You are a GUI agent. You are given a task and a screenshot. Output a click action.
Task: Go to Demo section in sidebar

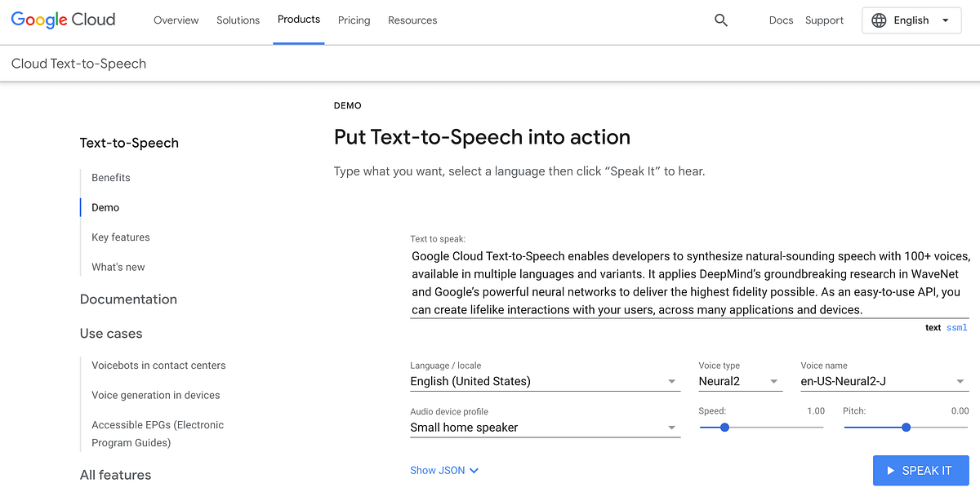click(x=105, y=207)
